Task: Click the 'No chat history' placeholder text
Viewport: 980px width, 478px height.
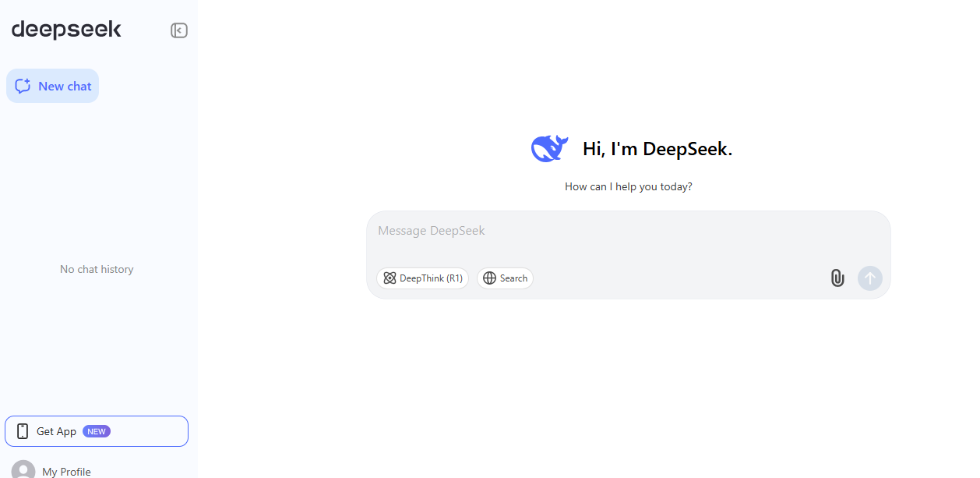Action: pyautogui.click(x=97, y=269)
